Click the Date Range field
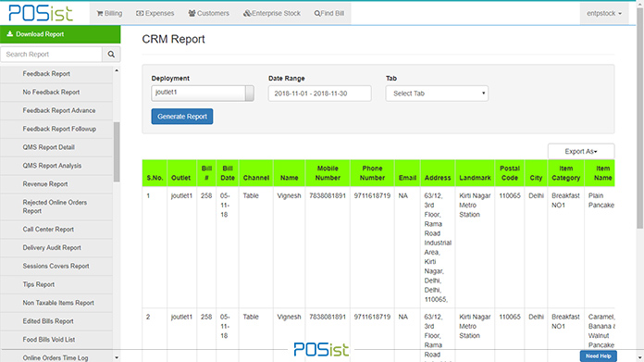 click(319, 94)
